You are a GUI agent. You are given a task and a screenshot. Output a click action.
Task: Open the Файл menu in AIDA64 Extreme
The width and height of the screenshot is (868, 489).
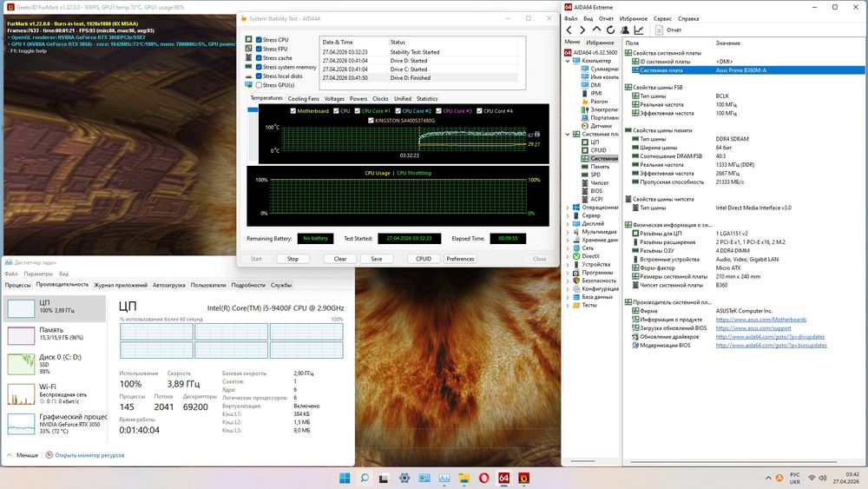pos(570,18)
